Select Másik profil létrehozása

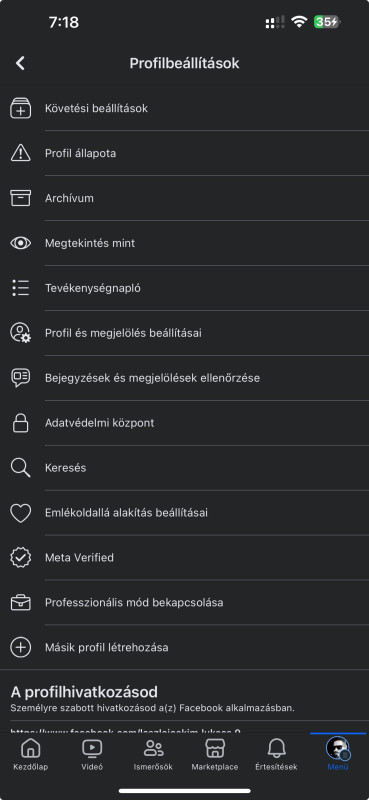click(x=184, y=647)
